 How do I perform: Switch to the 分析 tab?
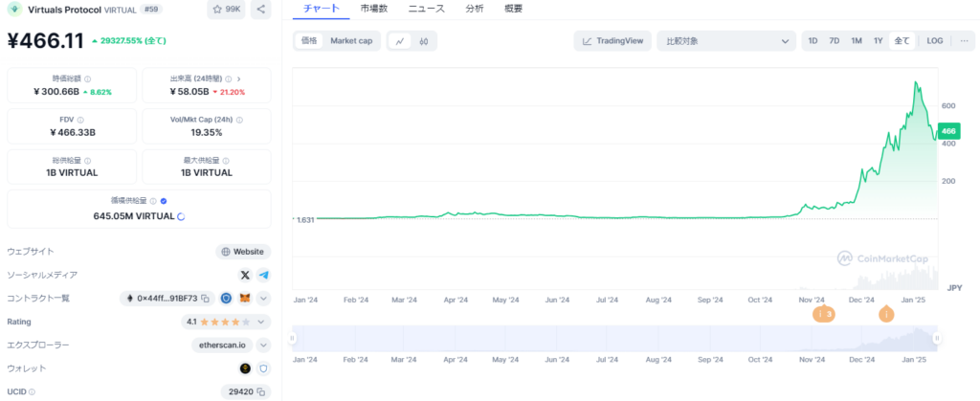coord(475,9)
